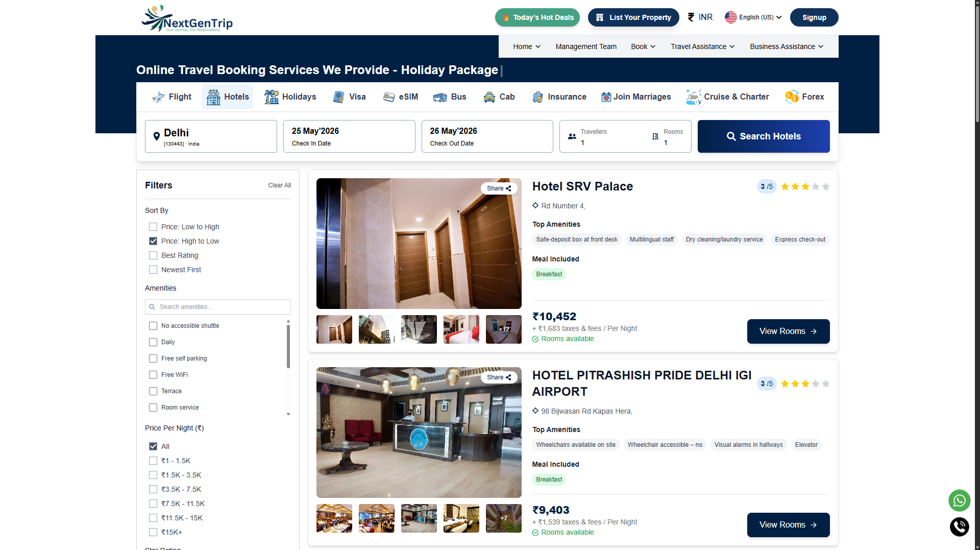Click the phone call floating icon
This screenshot has width=980, height=550.
pyautogui.click(x=960, y=527)
